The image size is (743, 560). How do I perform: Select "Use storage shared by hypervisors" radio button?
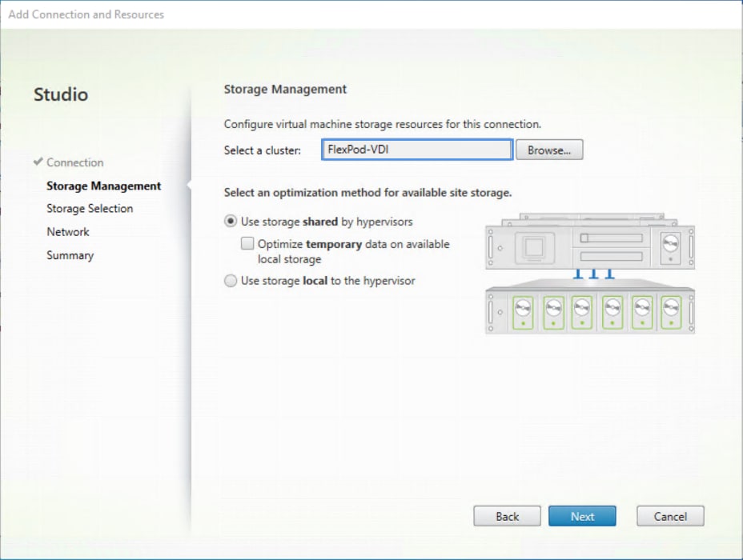coord(231,222)
